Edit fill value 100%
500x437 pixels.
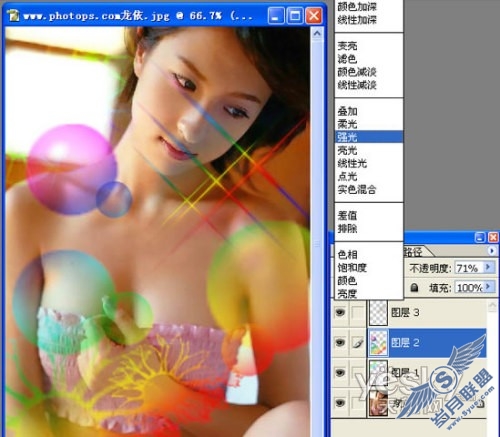coord(469,287)
